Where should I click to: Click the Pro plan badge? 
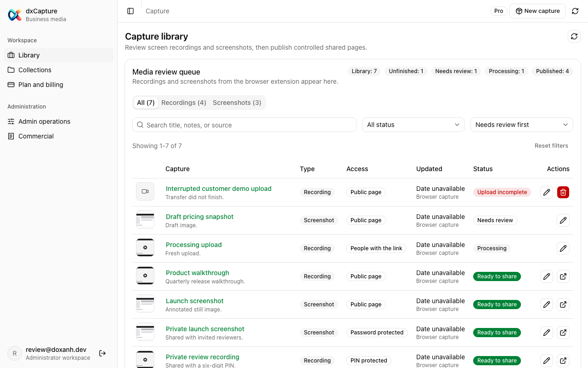tap(498, 11)
